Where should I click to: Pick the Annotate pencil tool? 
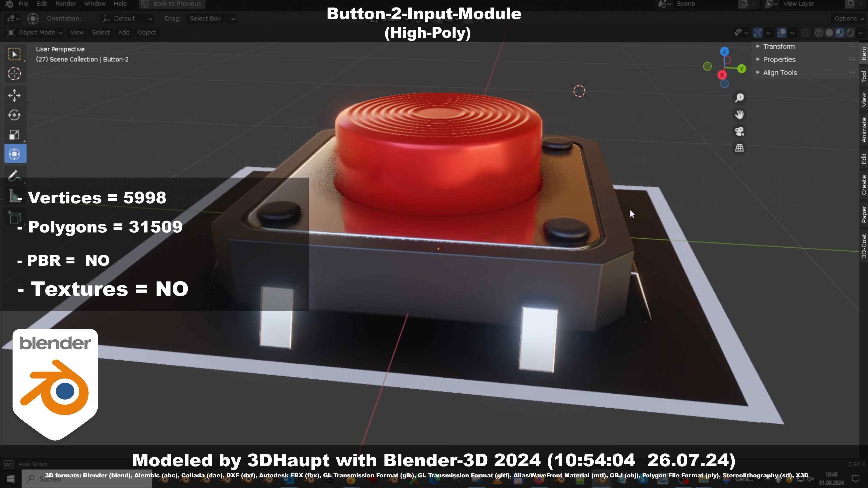[x=14, y=176]
